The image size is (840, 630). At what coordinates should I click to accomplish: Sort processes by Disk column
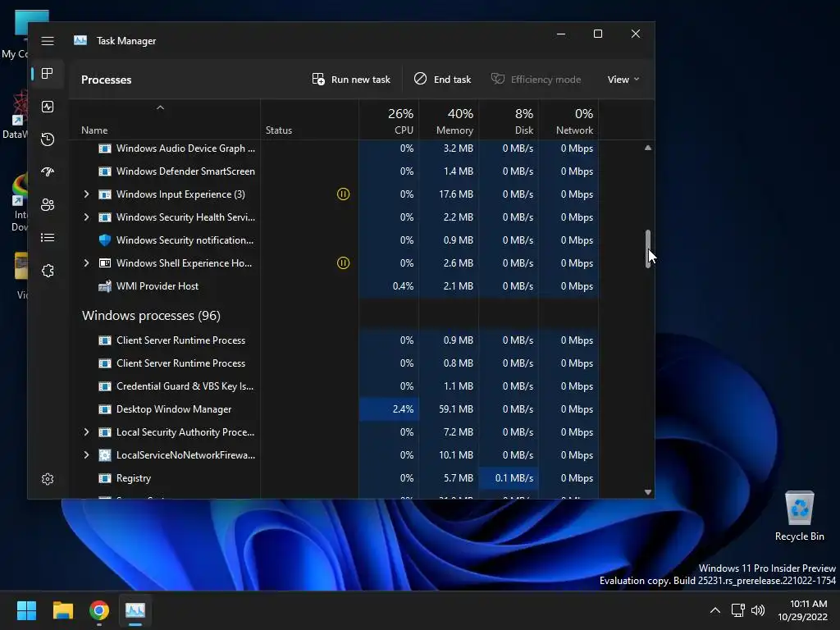(509, 121)
